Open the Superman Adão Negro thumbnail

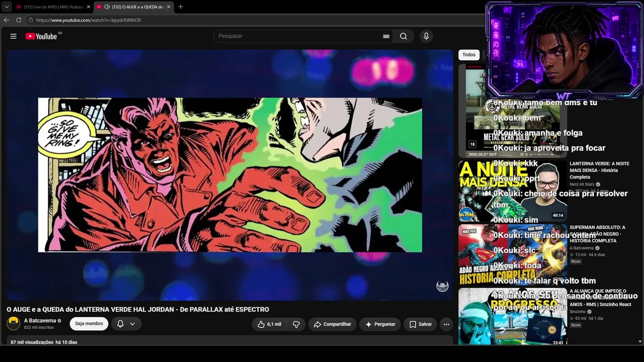click(x=513, y=255)
